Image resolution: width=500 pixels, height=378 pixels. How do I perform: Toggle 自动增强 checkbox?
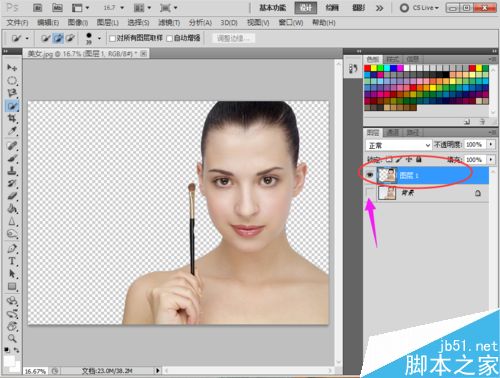[169, 39]
